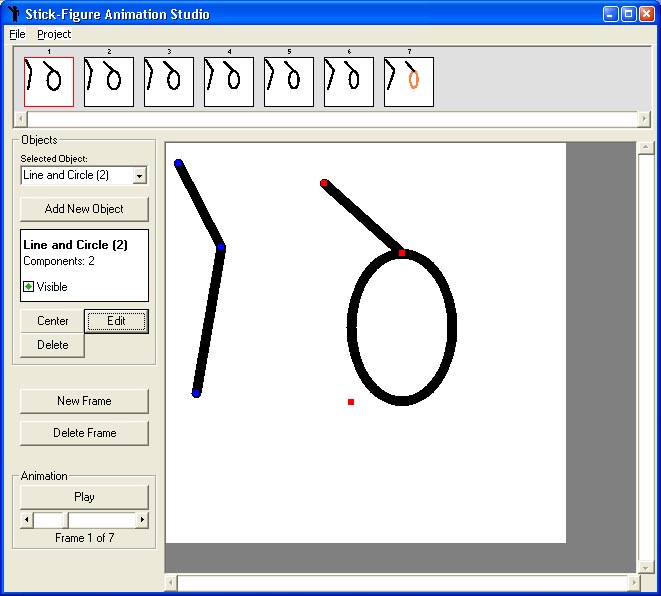The width and height of the screenshot is (661, 596).
Task: Click the blue middle joint of bent line
Action: click(221, 247)
